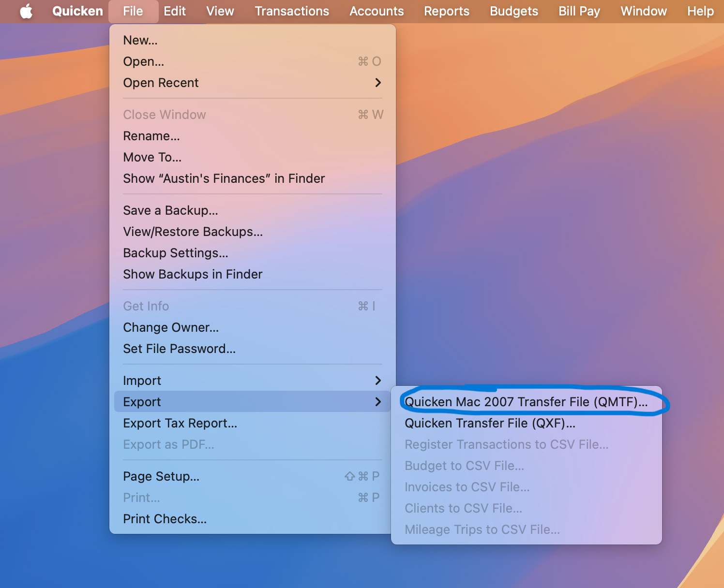This screenshot has width=724, height=588.
Task: Select Print Checks...
Action: (252, 519)
